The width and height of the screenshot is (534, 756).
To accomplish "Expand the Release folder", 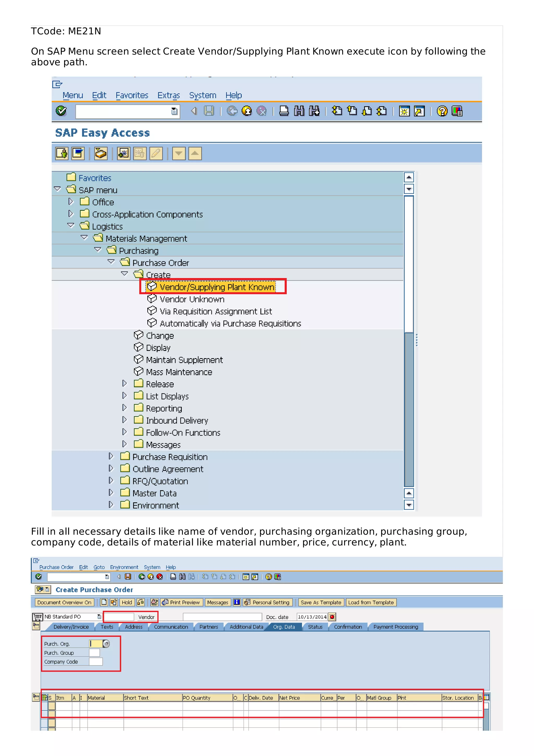I will [124, 383].
